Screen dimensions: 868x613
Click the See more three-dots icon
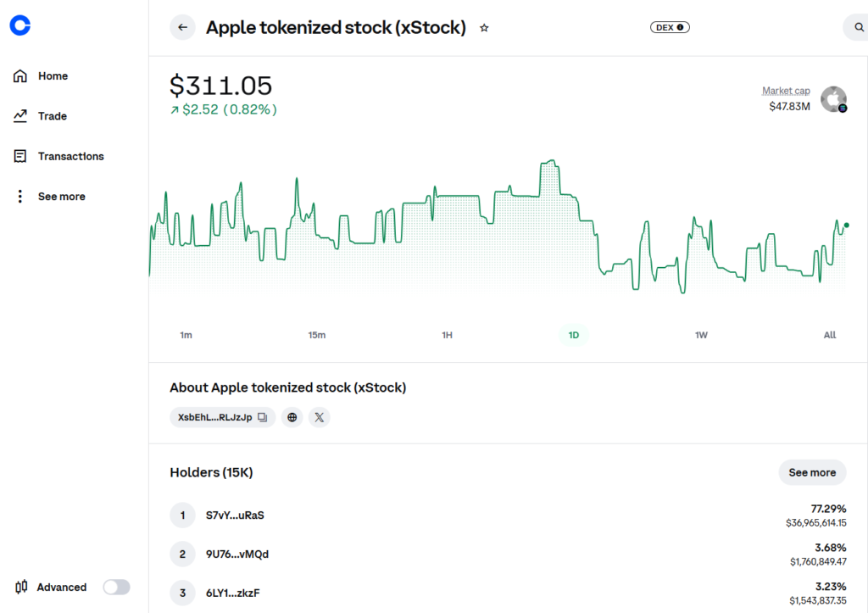20,196
